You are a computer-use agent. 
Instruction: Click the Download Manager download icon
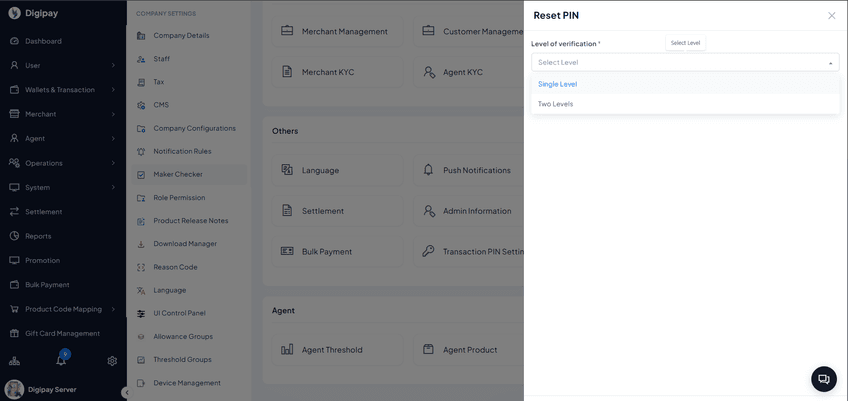[141, 244]
